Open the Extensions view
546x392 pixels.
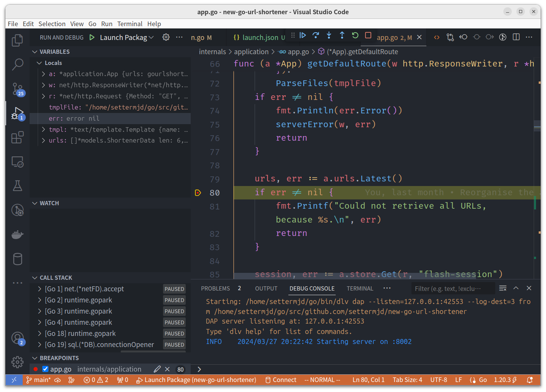(17, 137)
